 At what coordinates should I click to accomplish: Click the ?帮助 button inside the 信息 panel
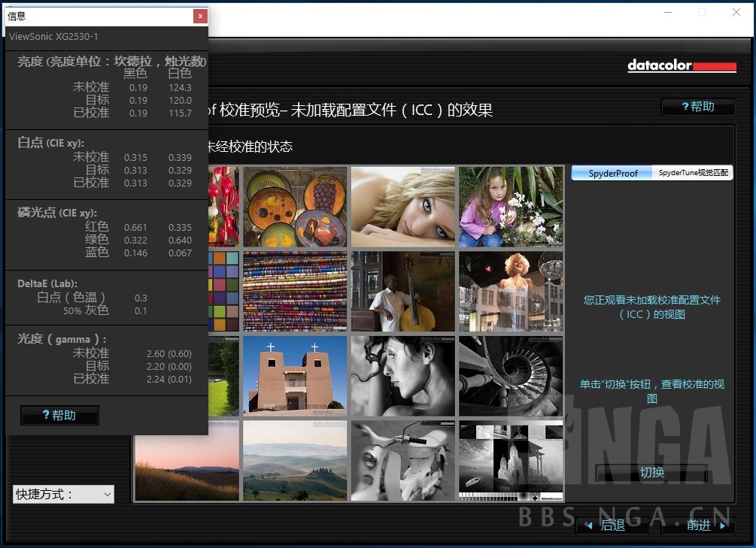point(59,415)
